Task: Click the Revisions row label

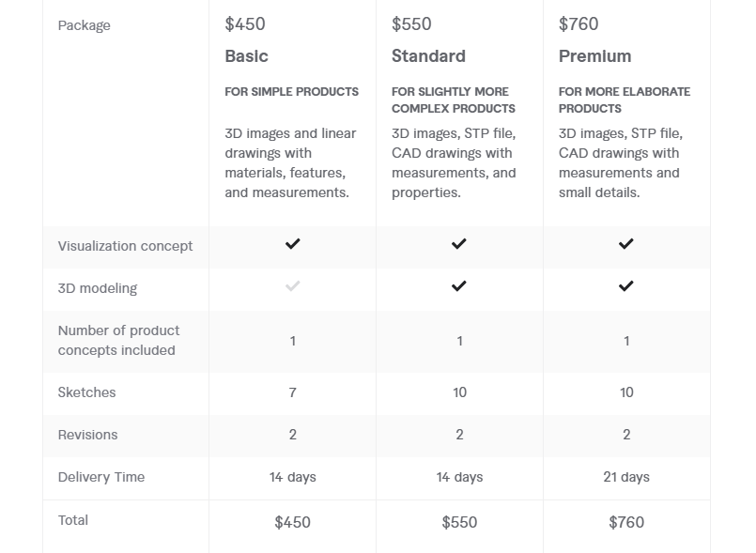Action: (88, 435)
